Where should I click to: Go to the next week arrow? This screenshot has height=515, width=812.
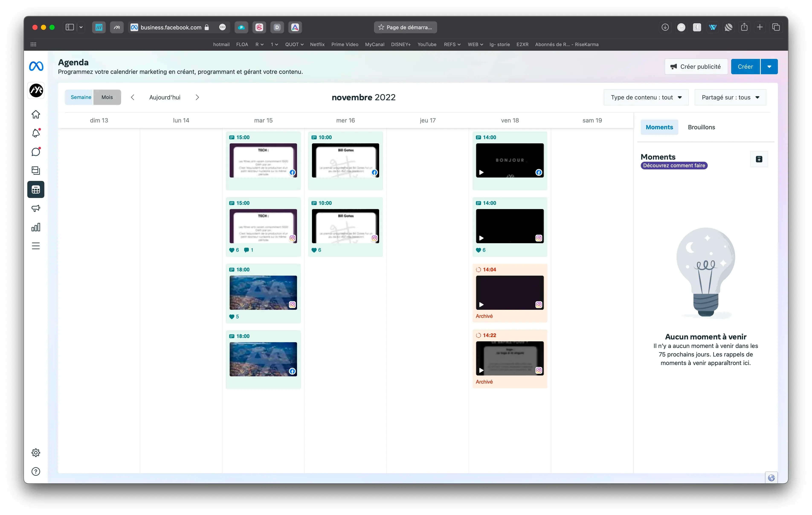click(197, 97)
